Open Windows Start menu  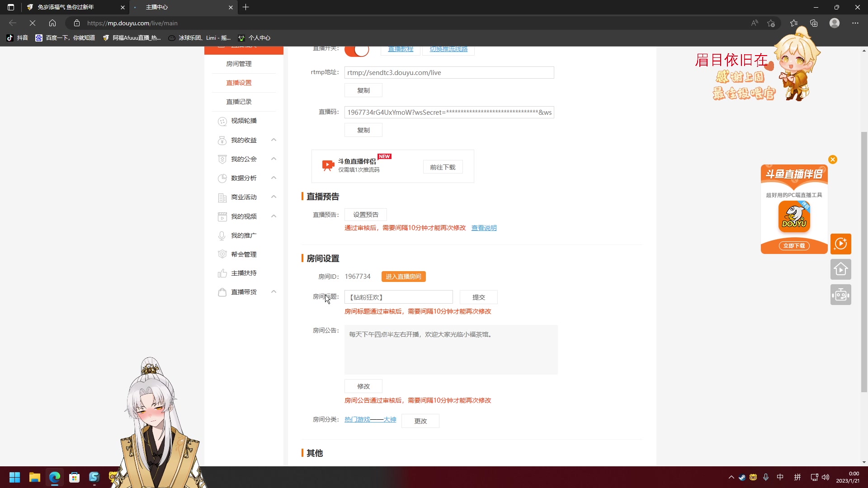point(14,477)
